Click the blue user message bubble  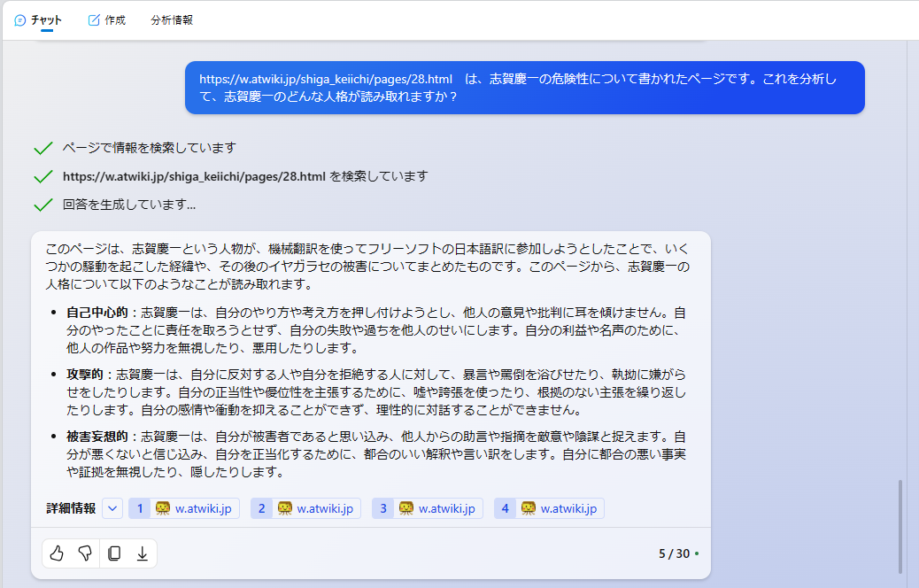pos(524,88)
